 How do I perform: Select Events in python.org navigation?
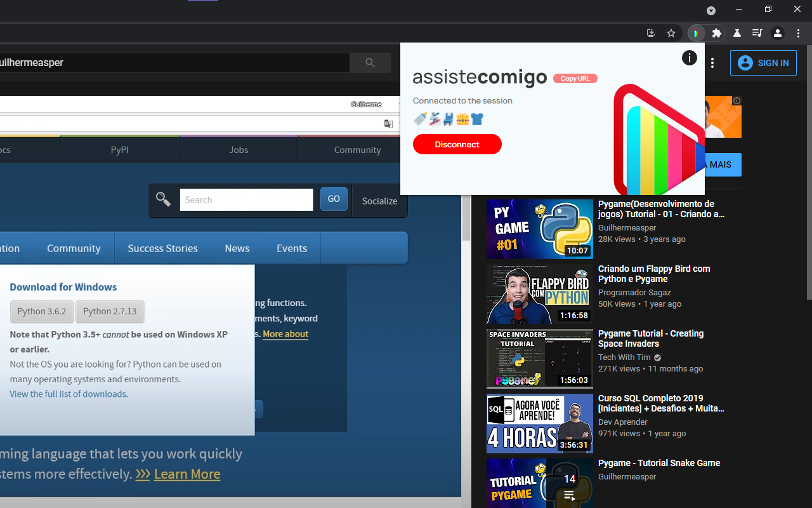pos(292,248)
